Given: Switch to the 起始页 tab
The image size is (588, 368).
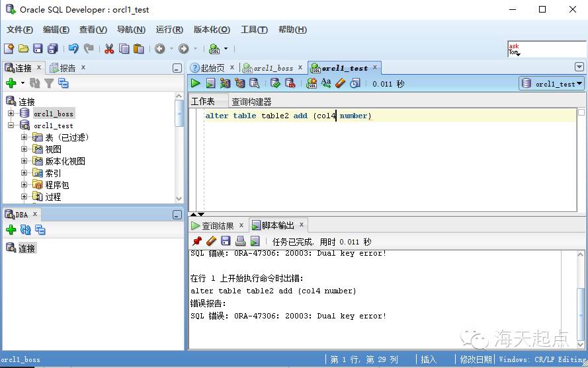Looking at the screenshot, I should coord(212,68).
